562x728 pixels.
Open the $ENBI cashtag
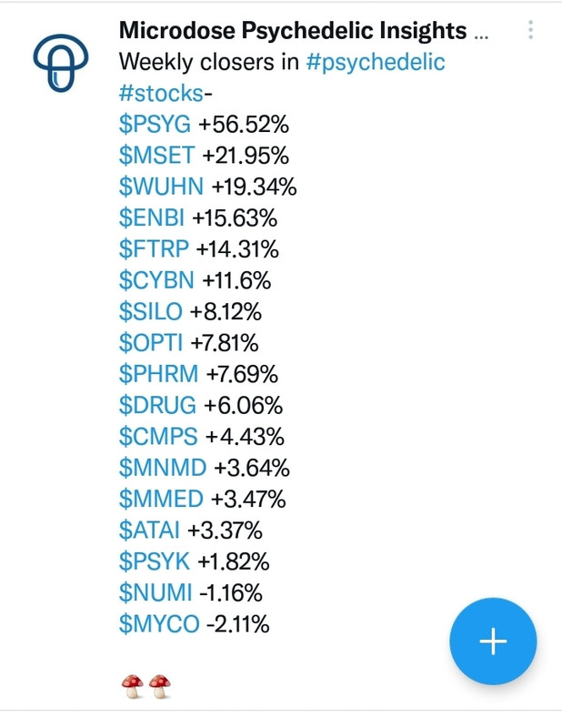pyautogui.click(x=151, y=217)
